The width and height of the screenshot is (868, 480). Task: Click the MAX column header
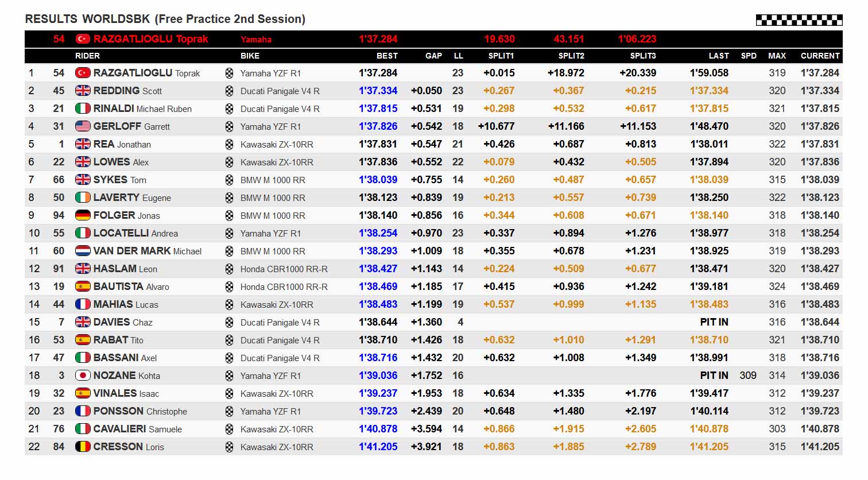(777, 56)
